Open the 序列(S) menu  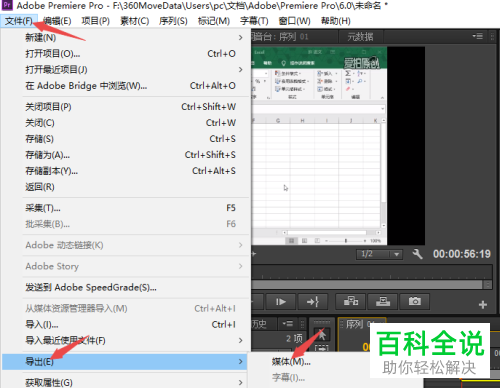(x=173, y=21)
